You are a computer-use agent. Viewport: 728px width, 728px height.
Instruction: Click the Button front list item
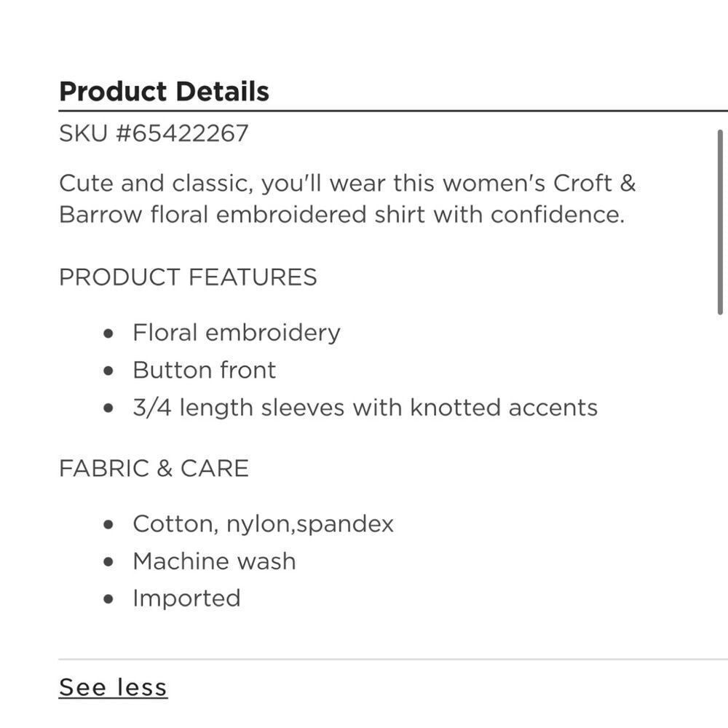point(205,371)
